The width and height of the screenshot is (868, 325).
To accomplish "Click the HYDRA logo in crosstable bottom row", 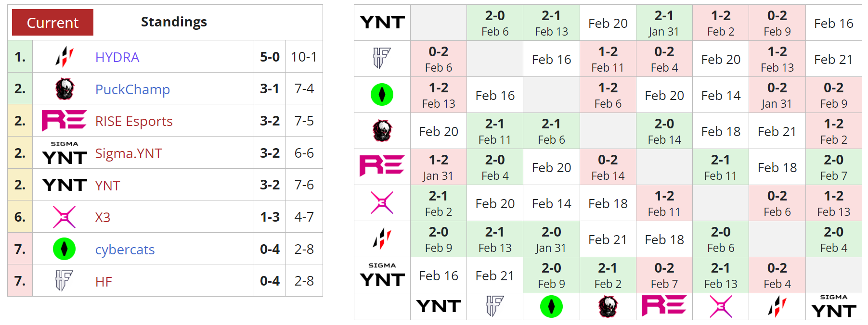I will 777,306.
